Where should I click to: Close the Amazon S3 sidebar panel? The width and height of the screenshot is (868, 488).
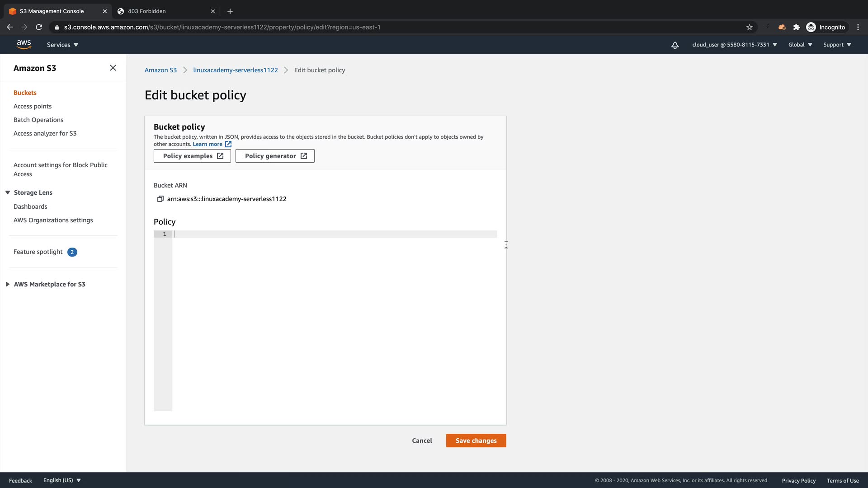113,68
